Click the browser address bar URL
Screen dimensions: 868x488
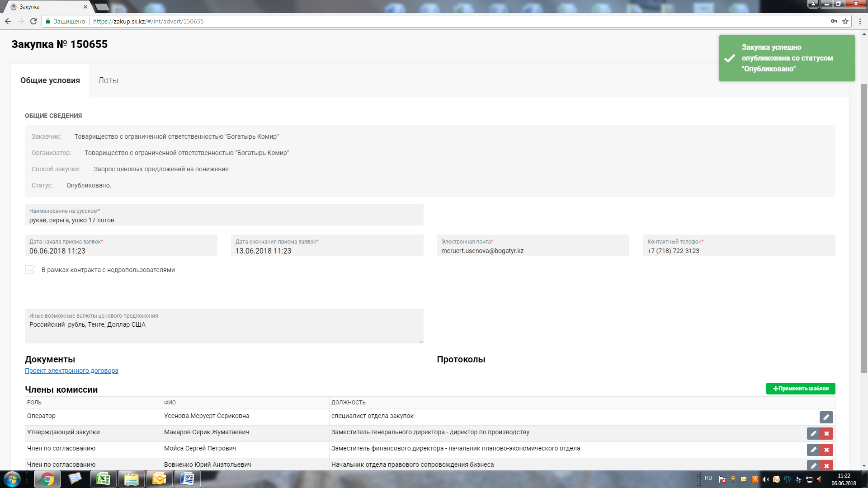pos(148,21)
